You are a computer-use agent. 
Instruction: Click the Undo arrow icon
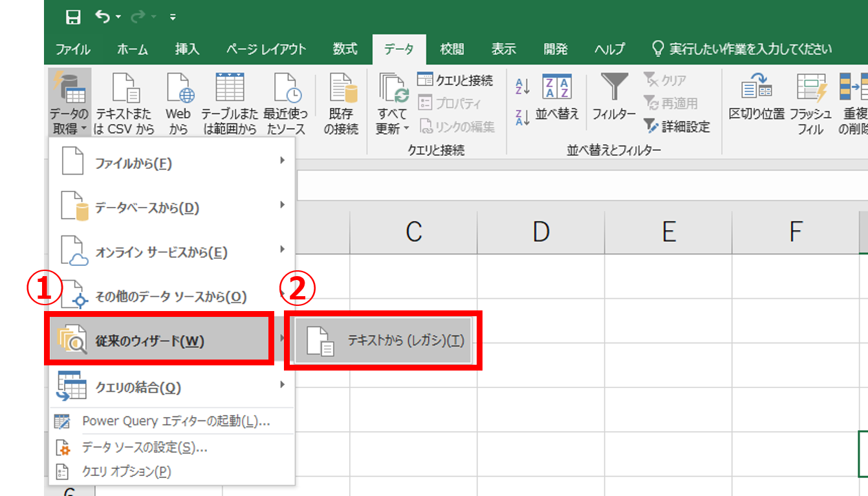[103, 17]
